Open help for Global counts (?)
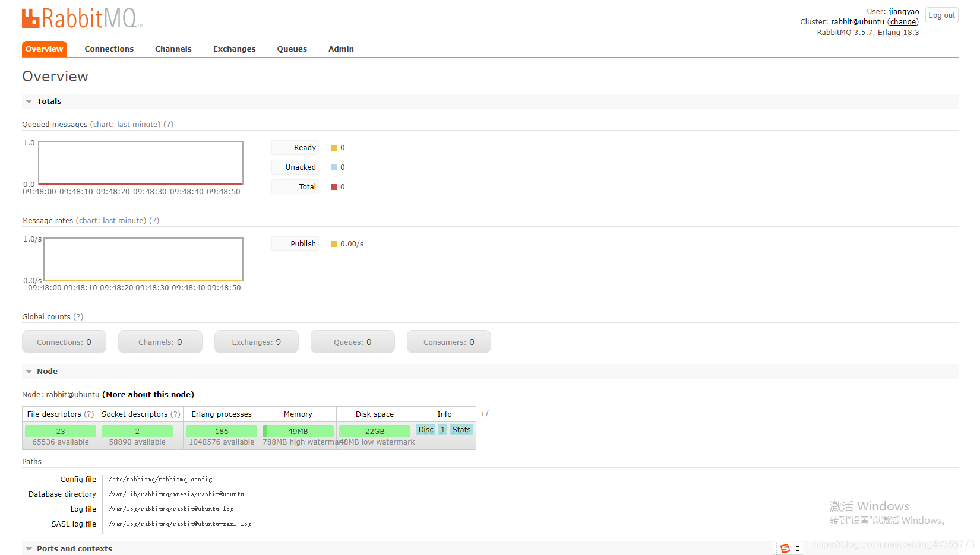 (78, 317)
